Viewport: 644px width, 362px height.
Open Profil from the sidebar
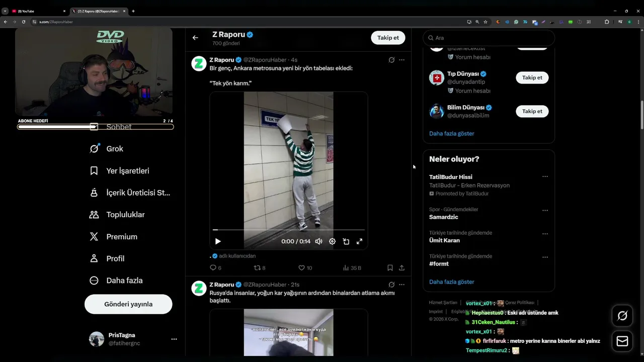pos(107,258)
